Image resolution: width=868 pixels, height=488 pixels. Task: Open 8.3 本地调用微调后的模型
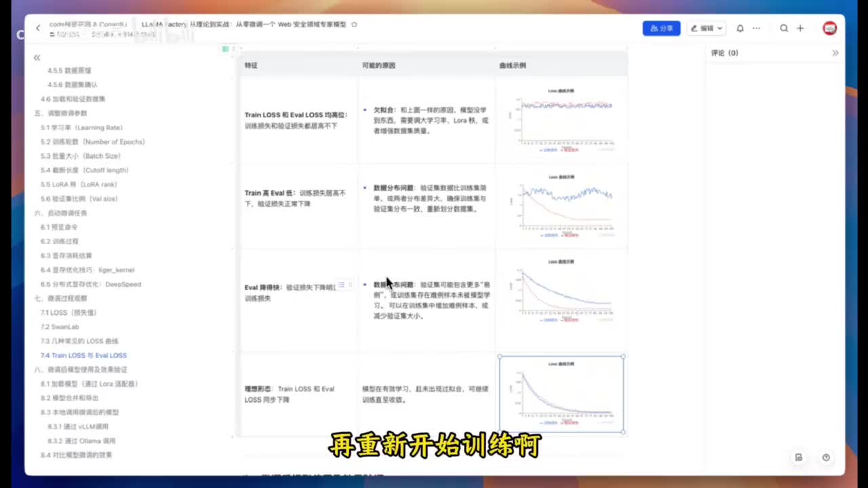(x=79, y=412)
